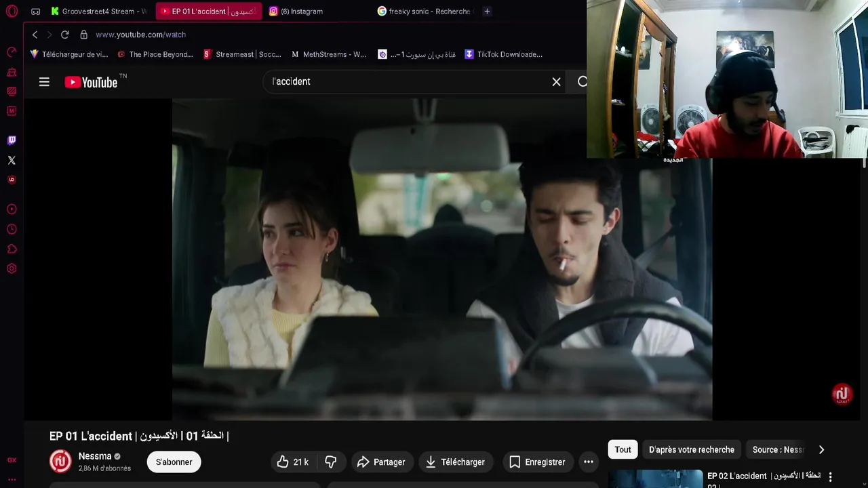This screenshot has width=868, height=488.
Task: Click the GX Corner icon at sidebar bottom
Action: (12, 460)
